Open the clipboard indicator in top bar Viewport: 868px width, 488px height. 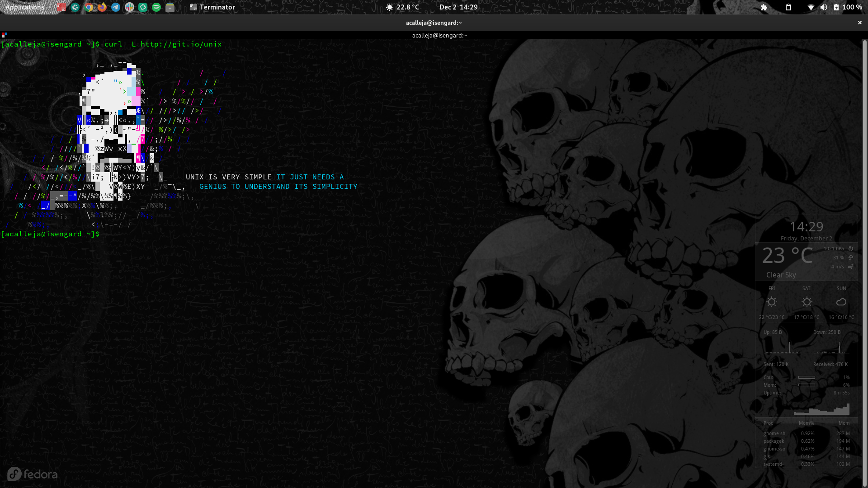coord(788,7)
